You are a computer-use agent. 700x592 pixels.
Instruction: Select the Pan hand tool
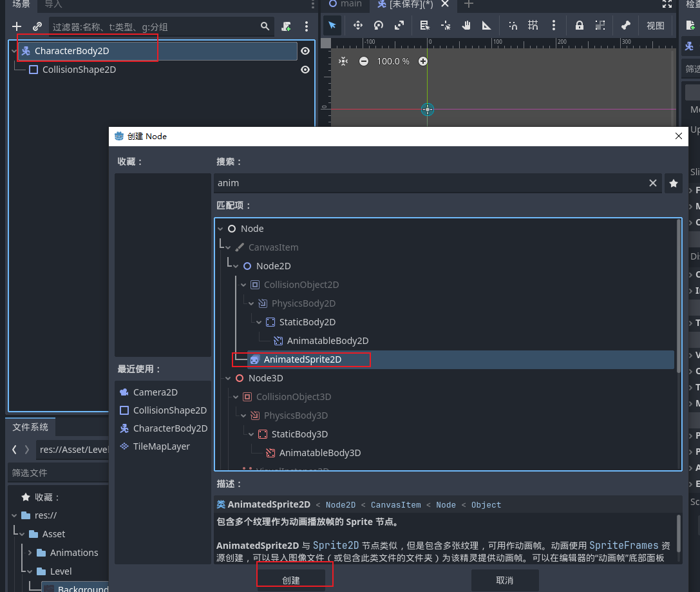point(466,26)
